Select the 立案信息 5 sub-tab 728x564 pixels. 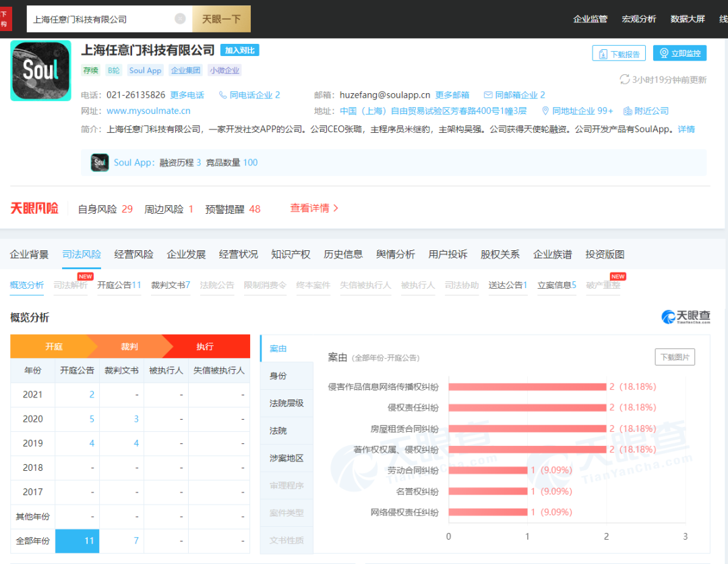click(557, 285)
